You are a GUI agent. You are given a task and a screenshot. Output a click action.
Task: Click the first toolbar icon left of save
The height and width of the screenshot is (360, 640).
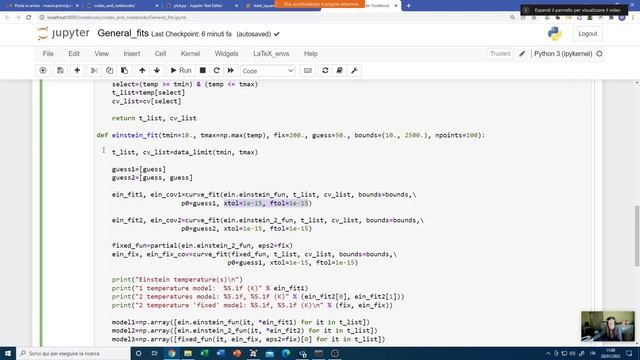(x=43, y=71)
